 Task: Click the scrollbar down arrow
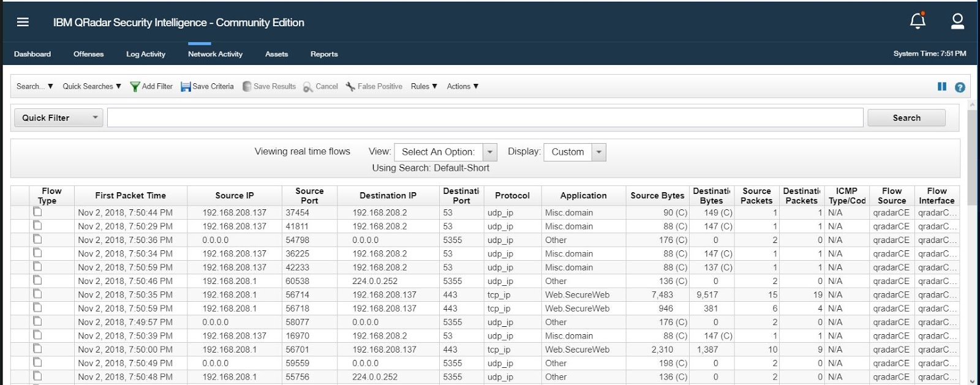(972, 381)
